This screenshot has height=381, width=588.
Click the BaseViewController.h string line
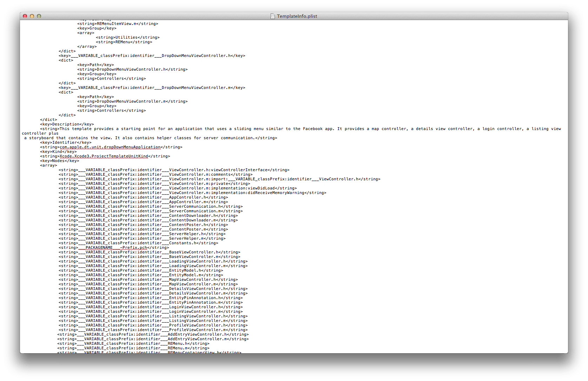[150, 252]
